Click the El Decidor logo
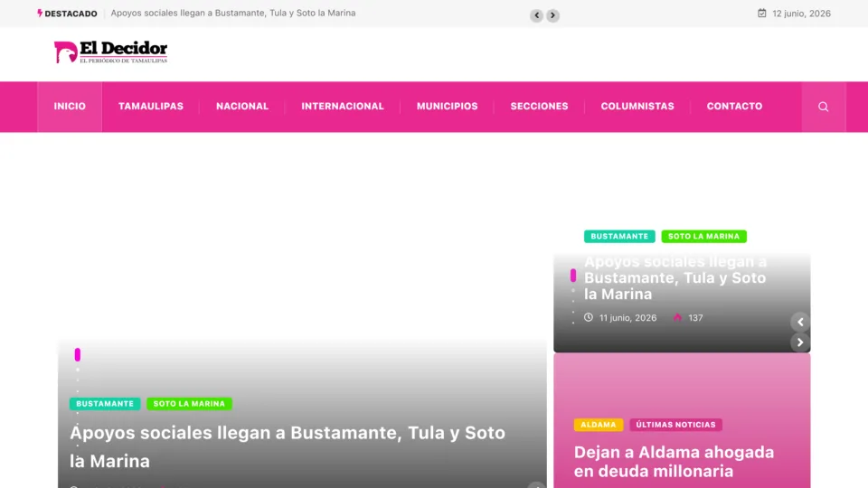This screenshot has height=488, width=868. pos(110,52)
